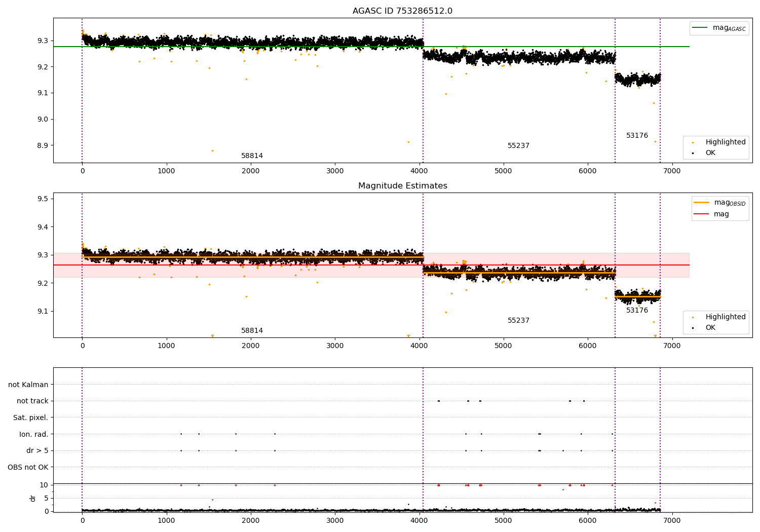Click the 9.1 y-tick in top plot
Screen dimensions: 760x532
(43, 93)
